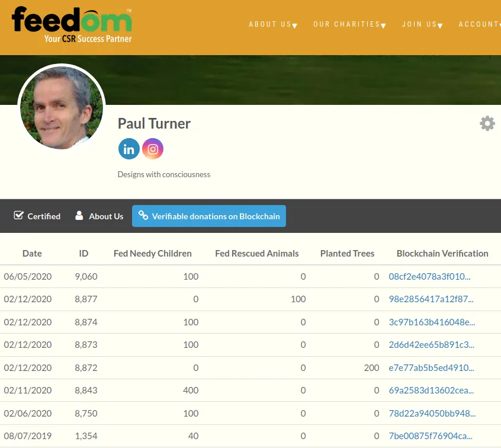
Task: Open Paul Turner's LinkedIn profile icon
Action: 129,149
